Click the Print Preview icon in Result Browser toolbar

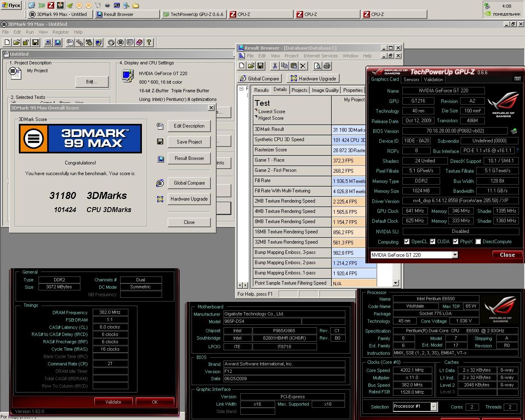point(317,66)
